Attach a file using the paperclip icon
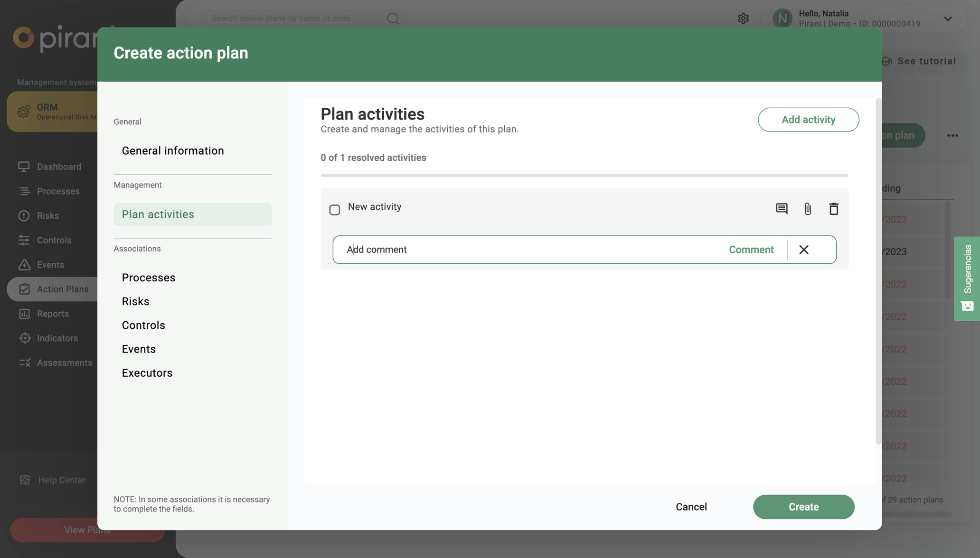This screenshot has width=980, height=558. 808,209
